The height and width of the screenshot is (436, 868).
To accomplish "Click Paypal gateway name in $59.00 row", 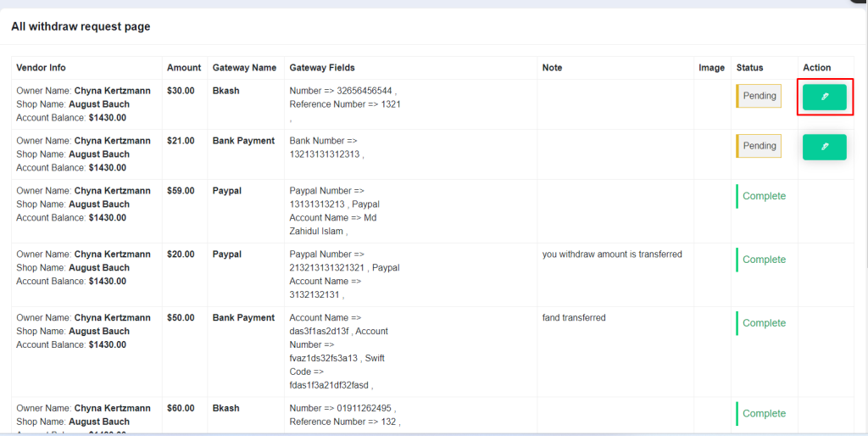I will point(227,191).
